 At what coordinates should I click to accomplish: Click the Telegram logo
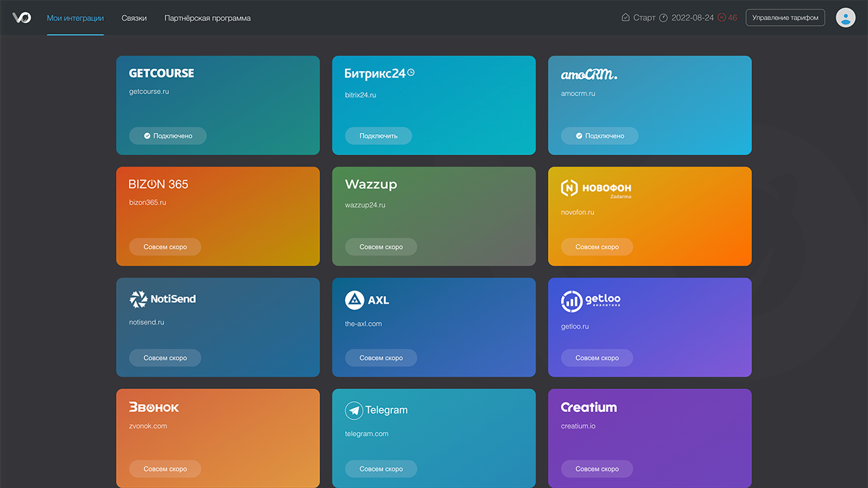tap(376, 410)
